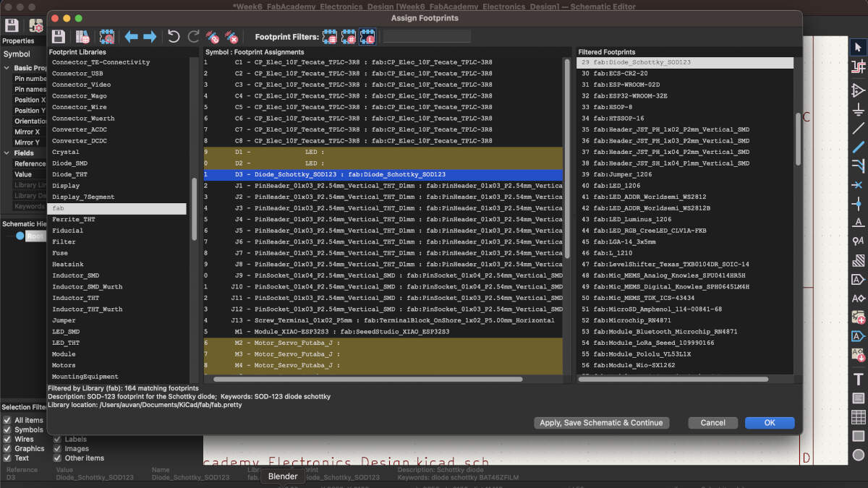The width and height of the screenshot is (868, 488).
Task: Select the D1 LED row in assignments
Action: [x=383, y=153]
